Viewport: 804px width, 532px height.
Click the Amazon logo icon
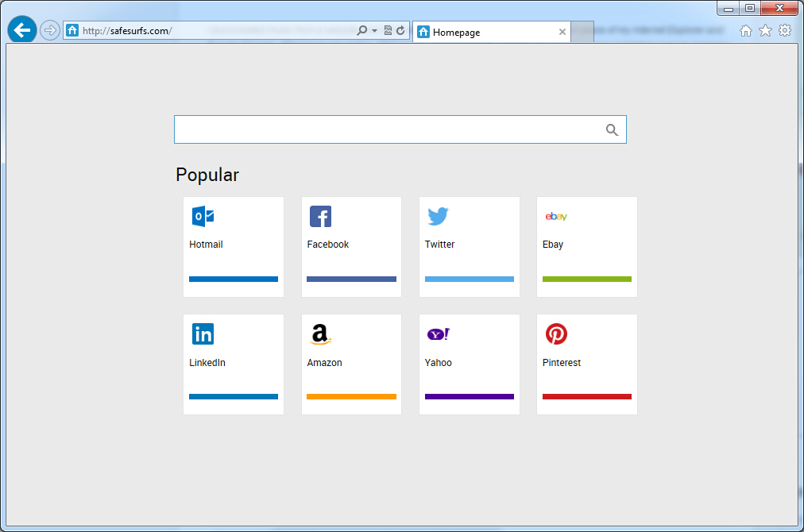click(x=321, y=334)
